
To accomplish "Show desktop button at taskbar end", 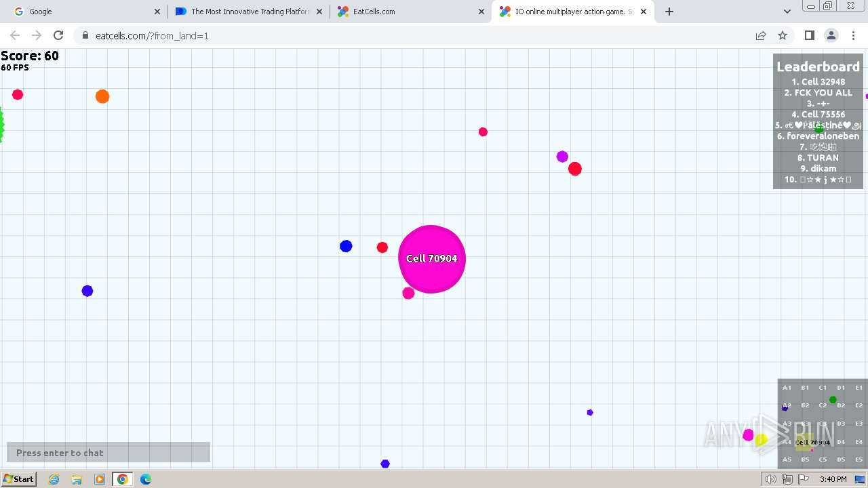I will [x=860, y=479].
